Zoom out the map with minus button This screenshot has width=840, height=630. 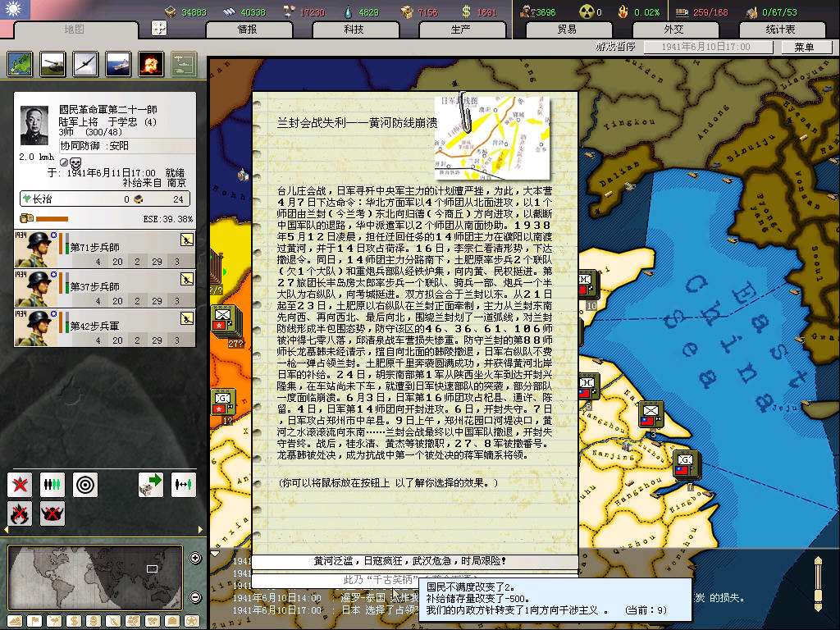pyautogui.click(x=195, y=597)
